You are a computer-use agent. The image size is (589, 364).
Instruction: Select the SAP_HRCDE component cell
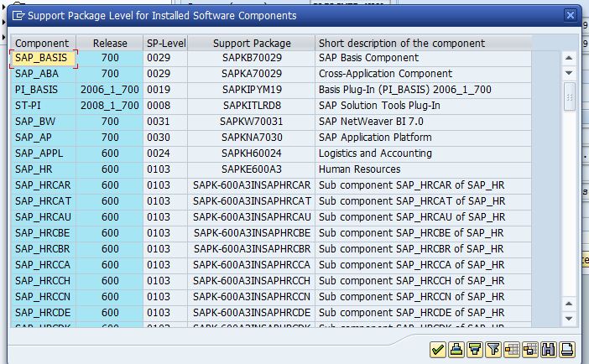[x=43, y=313]
